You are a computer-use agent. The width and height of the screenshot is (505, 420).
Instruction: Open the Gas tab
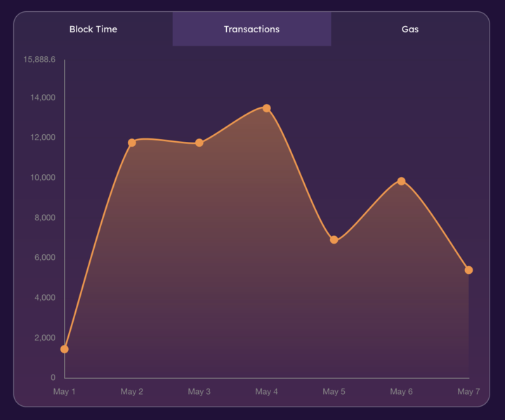click(x=410, y=29)
